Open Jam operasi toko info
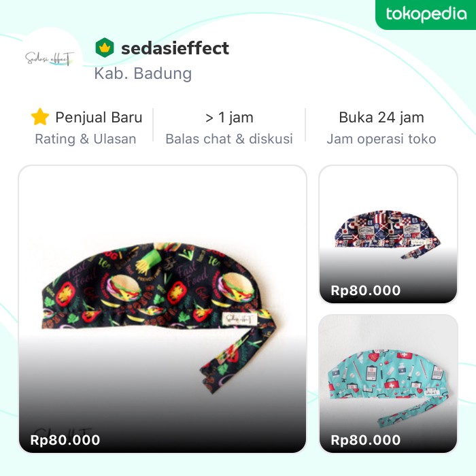476x476 pixels. (x=381, y=139)
